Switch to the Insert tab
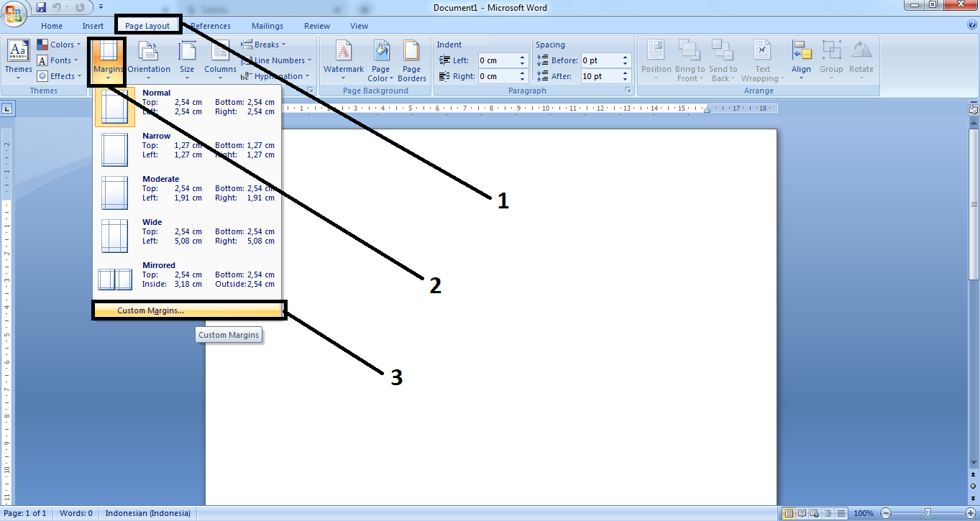This screenshot has height=521, width=980. (x=93, y=26)
